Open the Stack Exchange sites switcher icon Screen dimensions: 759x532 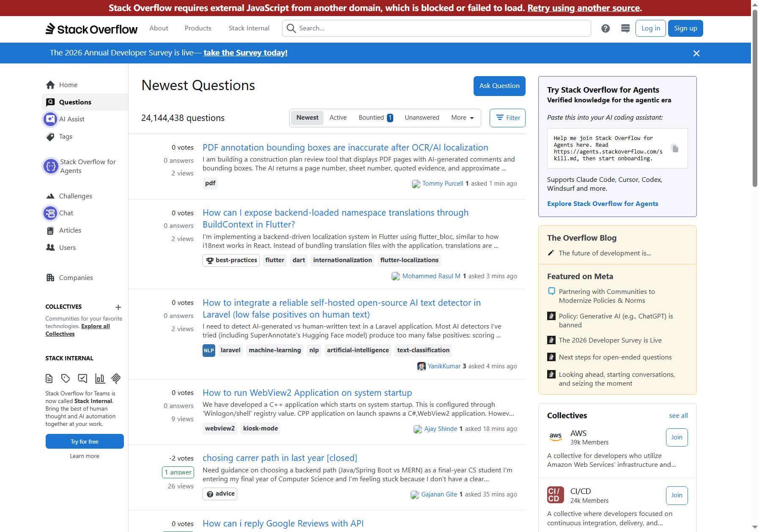coord(625,28)
